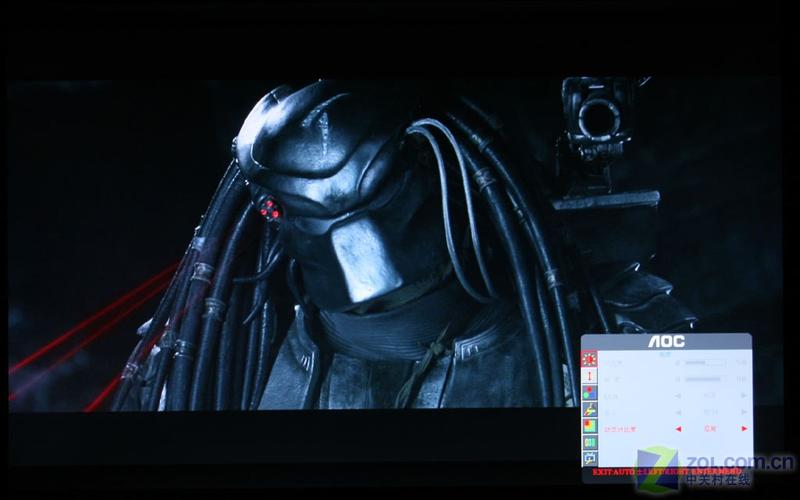800x500 pixels.
Task: Click the gray left arrow just above the red row
Action: pos(679,412)
